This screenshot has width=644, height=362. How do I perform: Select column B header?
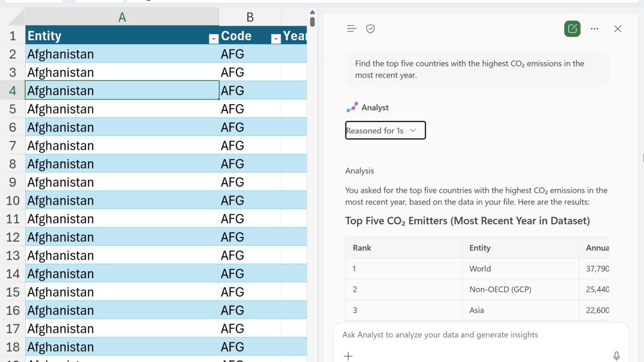coord(250,18)
